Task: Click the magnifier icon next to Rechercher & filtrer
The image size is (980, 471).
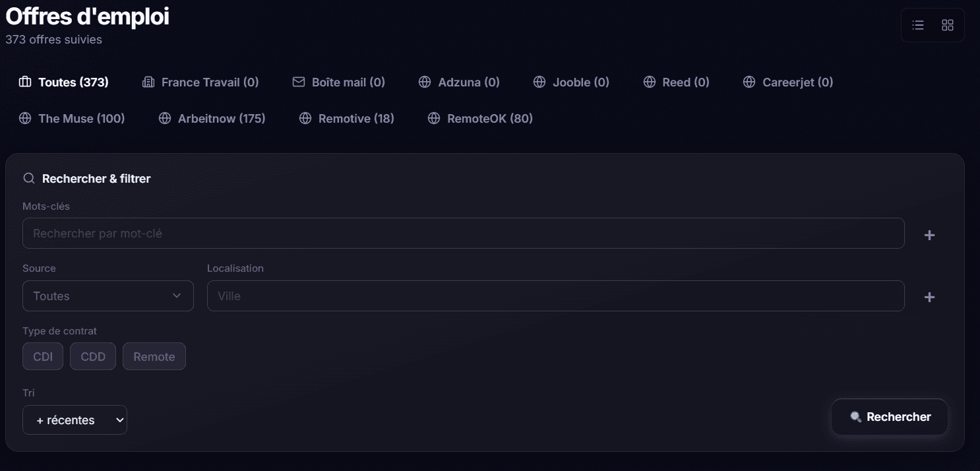Action: [x=28, y=178]
